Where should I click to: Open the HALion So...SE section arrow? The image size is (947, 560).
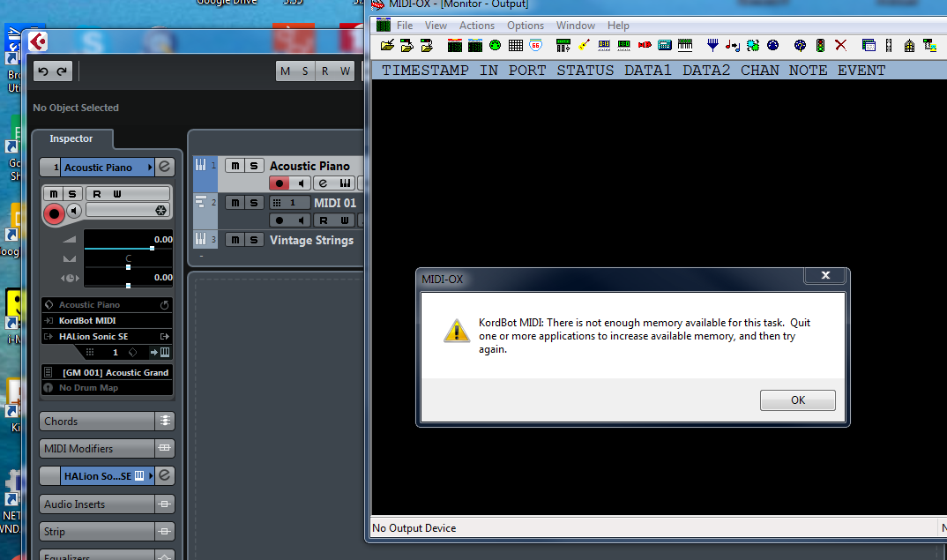(150, 476)
